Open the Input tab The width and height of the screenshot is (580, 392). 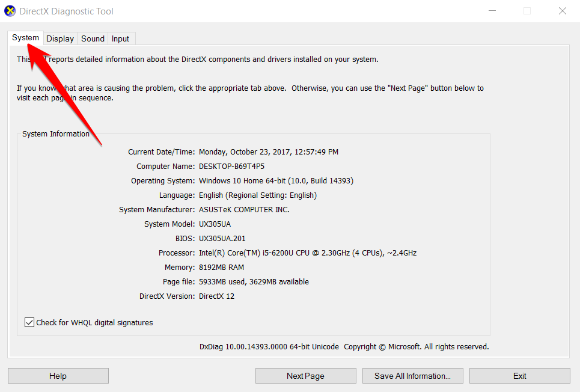121,38
